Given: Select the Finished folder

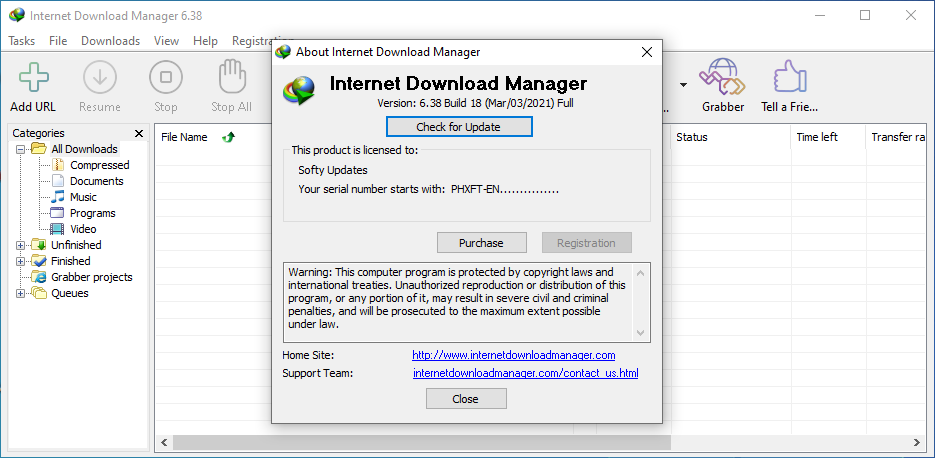Looking at the screenshot, I should (70, 261).
